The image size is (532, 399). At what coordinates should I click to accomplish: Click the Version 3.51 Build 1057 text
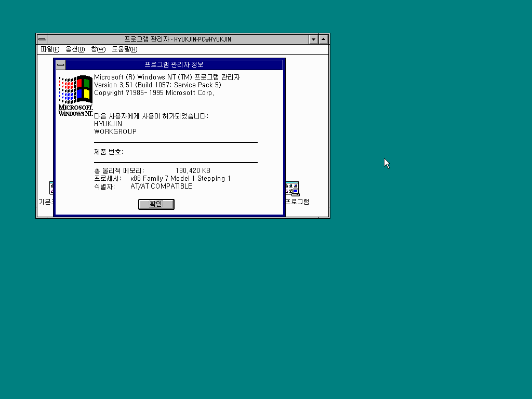[157, 85]
